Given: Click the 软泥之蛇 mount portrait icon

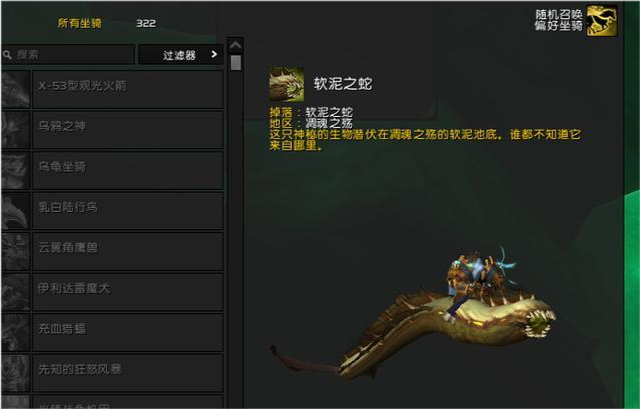Looking at the screenshot, I should point(287,84).
